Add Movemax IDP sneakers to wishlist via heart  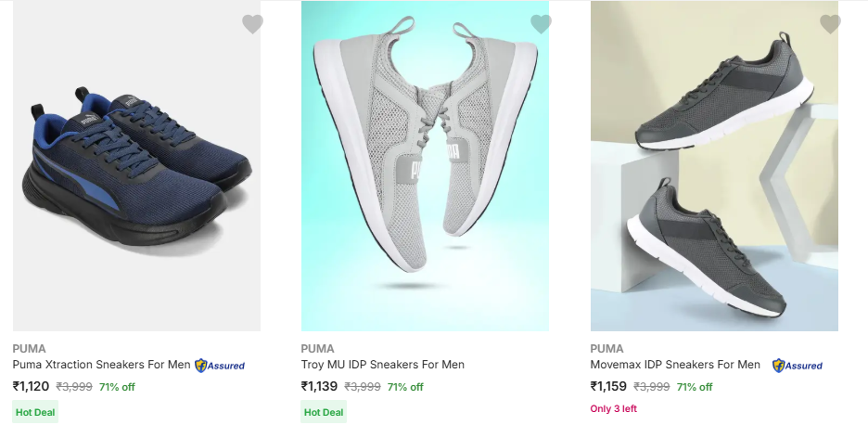(830, 25)
